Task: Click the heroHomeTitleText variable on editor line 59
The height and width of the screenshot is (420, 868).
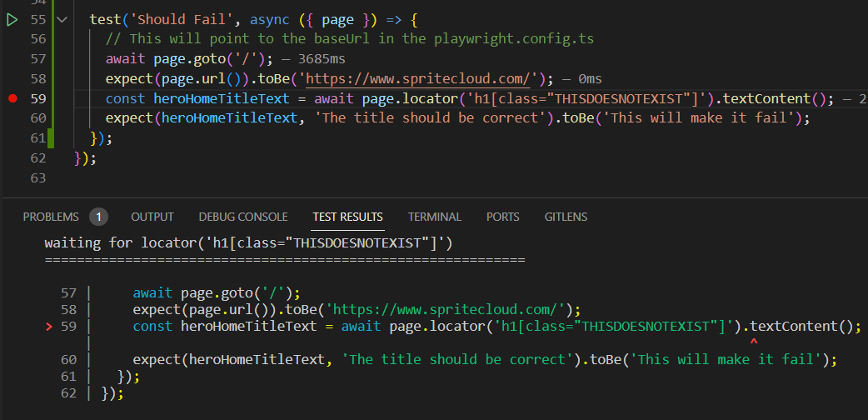Action: 222,98
